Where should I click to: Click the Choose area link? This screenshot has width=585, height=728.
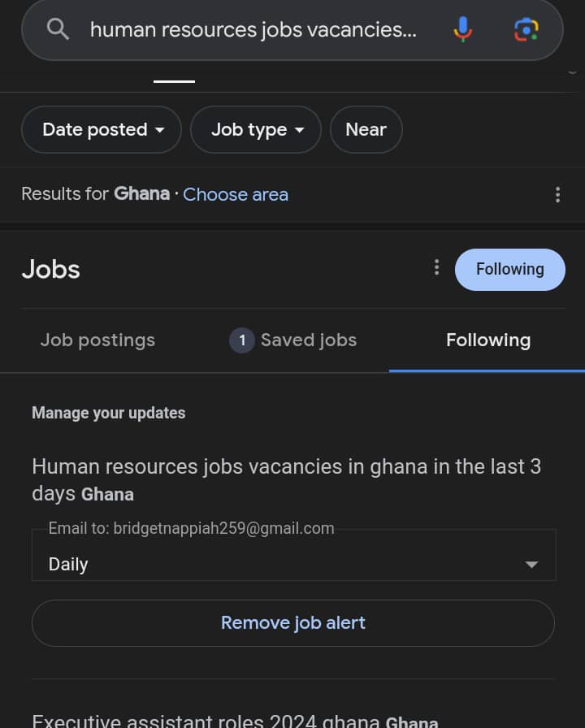click(x=236, y=194)
